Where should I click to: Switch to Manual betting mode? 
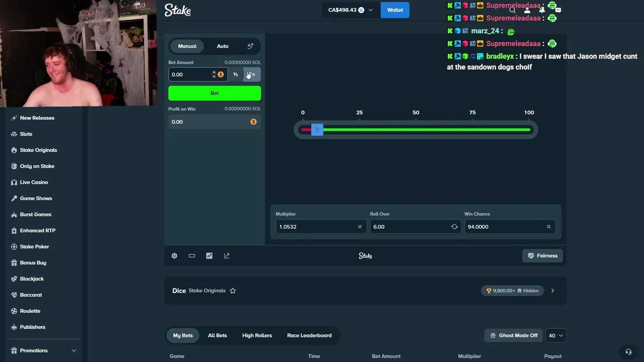click(x=187, y=46)
